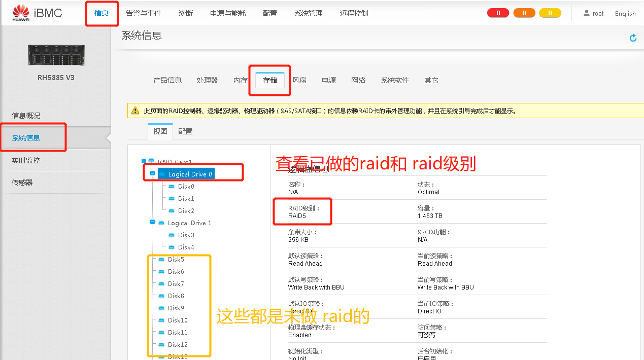Screen dimensions: 644x360
Task: Click the Disk3 drive icon
Action: tap(172, 235)
